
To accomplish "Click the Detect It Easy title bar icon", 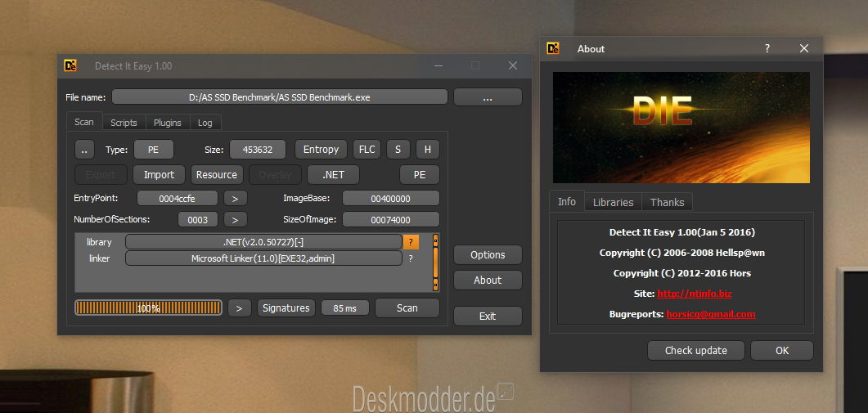I will tap(70, 66).
